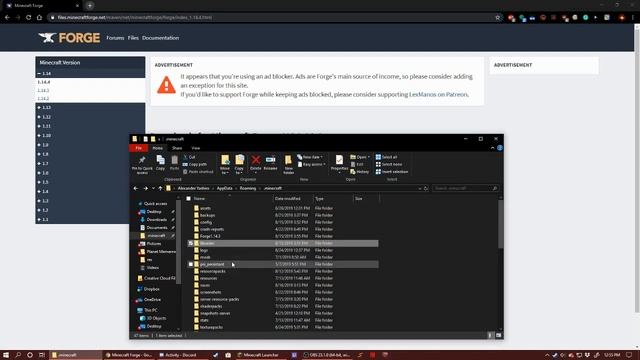
Task: Open Files on Forge website
Action: click(x=133, y=38)
